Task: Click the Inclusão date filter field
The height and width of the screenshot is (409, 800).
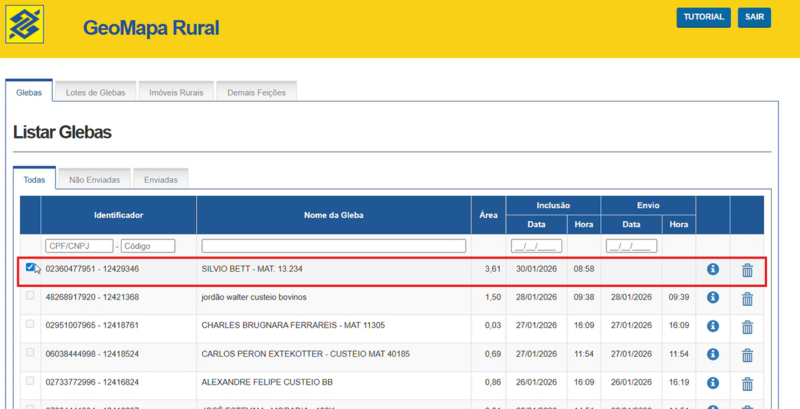Action: (x=537, y=246)
